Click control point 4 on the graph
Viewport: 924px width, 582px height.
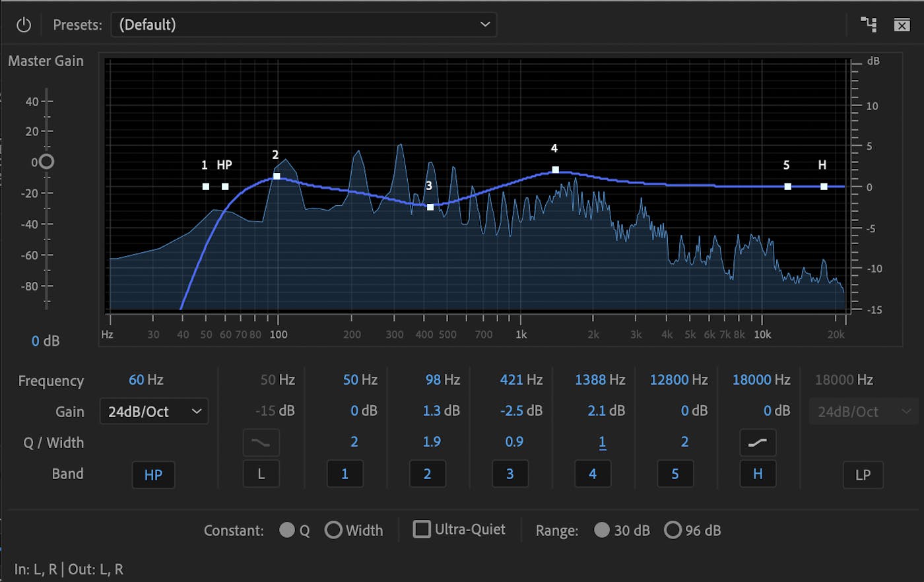556,170
